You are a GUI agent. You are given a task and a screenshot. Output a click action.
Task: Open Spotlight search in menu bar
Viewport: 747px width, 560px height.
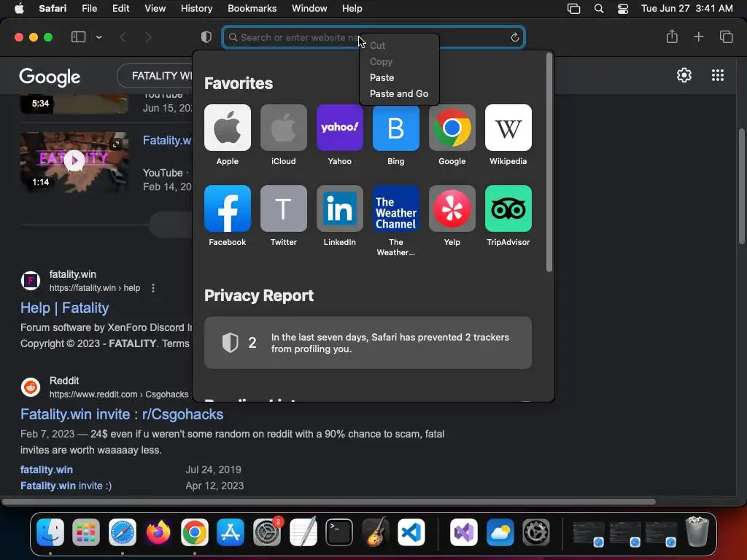[x=599, y=9]
